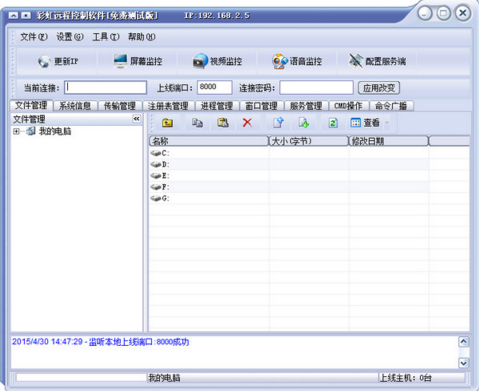Switch to the 传输管理 tab
479x391 pixels.
pyautogui.click(x=120, y=106)
